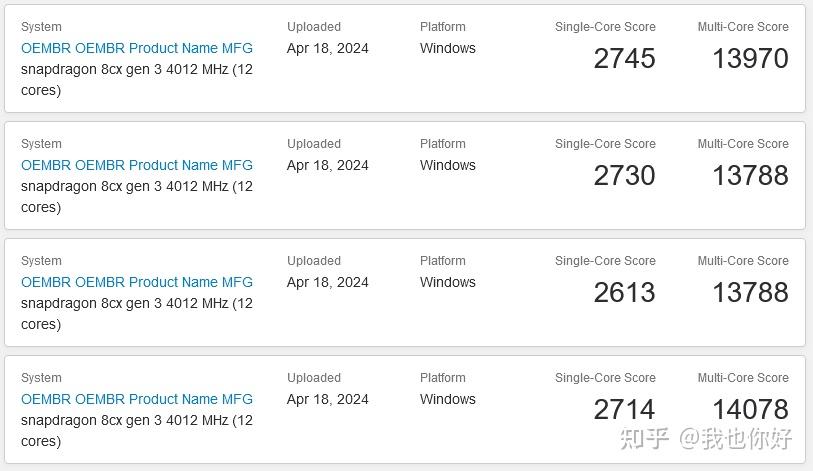Click the Apr 18, 2024 date in the 2714 result
The width and height of the screenshot is (813, 471).
328,399
